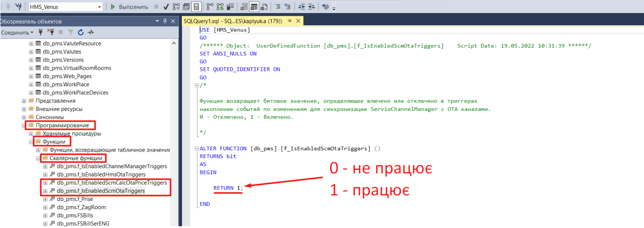Click the Display Estimated Execution Plan icon
The width and height of the screenshot is (644, 228).
(176, 7)
